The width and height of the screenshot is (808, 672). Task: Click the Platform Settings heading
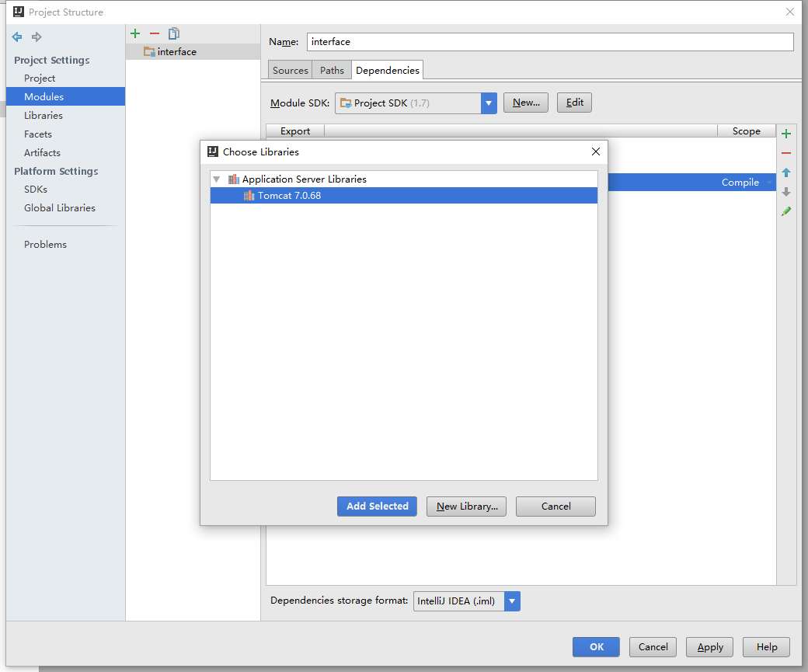[56, 171]
